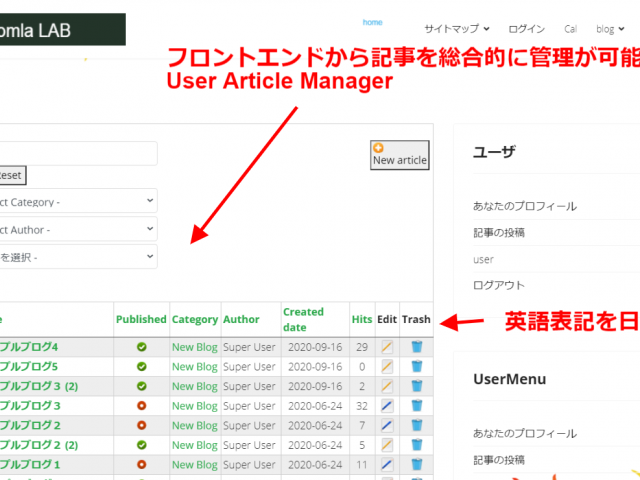Sort table by Author column
The image size is (640, 480).
coord(241,319)
